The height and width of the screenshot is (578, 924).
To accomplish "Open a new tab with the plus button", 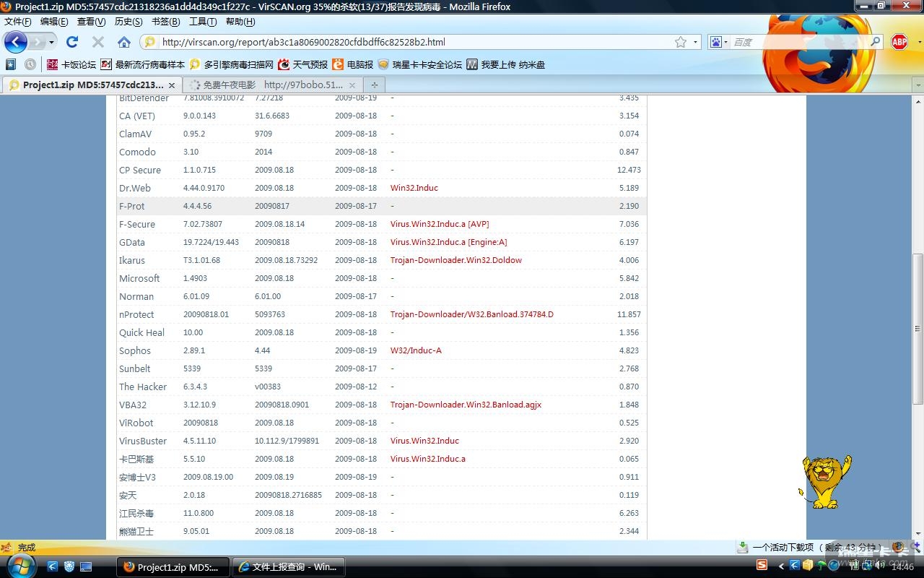I will pos(374,85).
